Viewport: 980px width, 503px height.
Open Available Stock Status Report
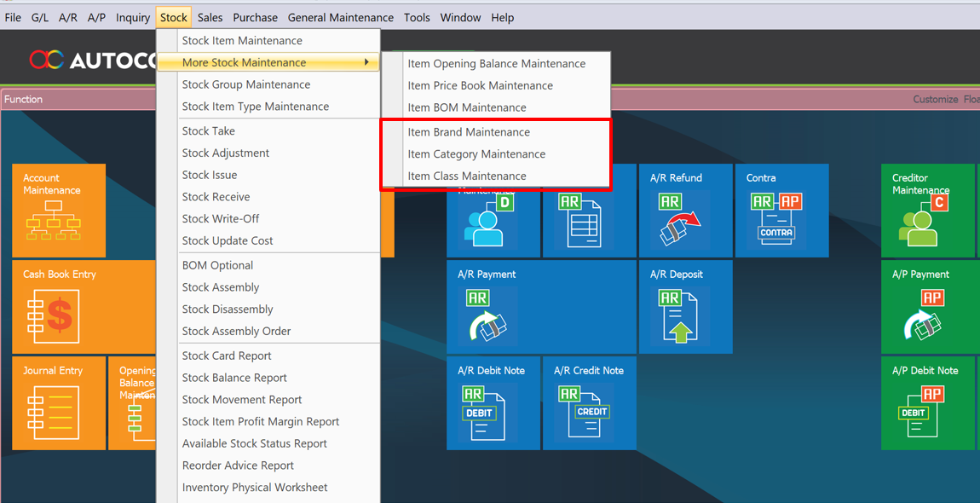tap(268, 443)
